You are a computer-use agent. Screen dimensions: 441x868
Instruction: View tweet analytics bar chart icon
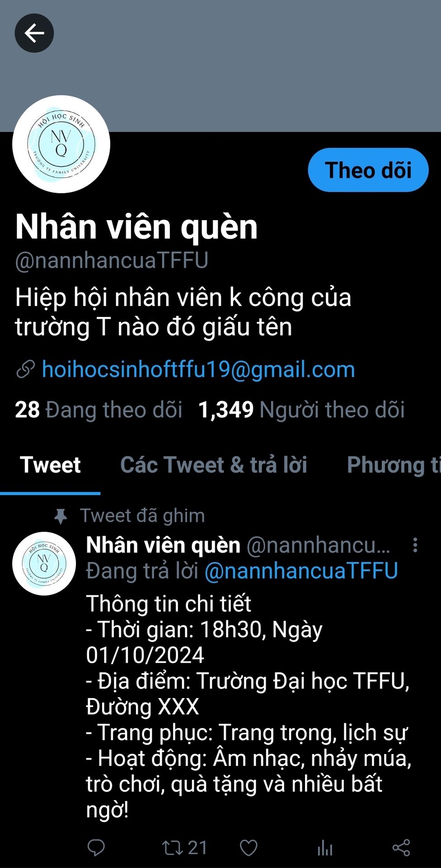[325, 848]
